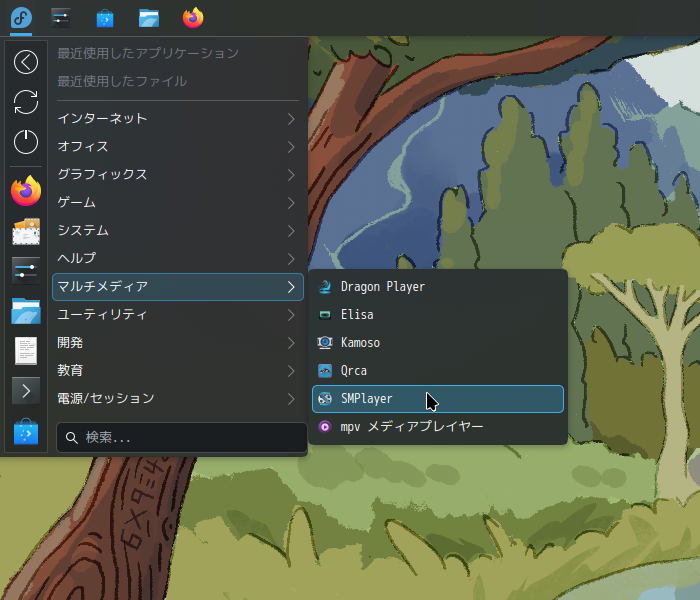Open the ヘルプ category label
This screenshot has width=700, height=600.
(76, 259)
